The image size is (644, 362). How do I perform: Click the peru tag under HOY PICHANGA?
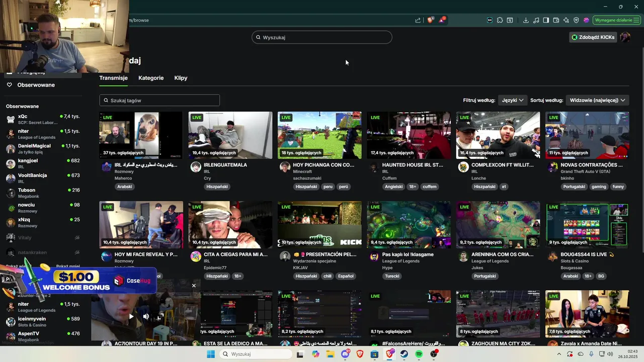click(328, 187)
